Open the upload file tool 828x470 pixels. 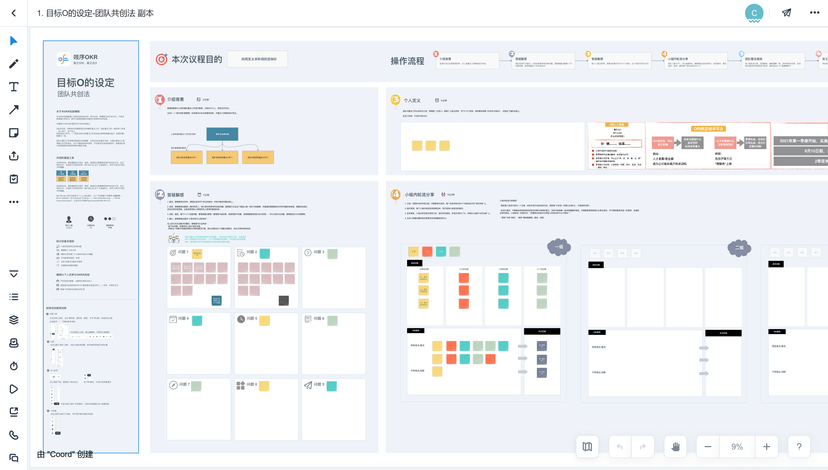pos(14,156)
